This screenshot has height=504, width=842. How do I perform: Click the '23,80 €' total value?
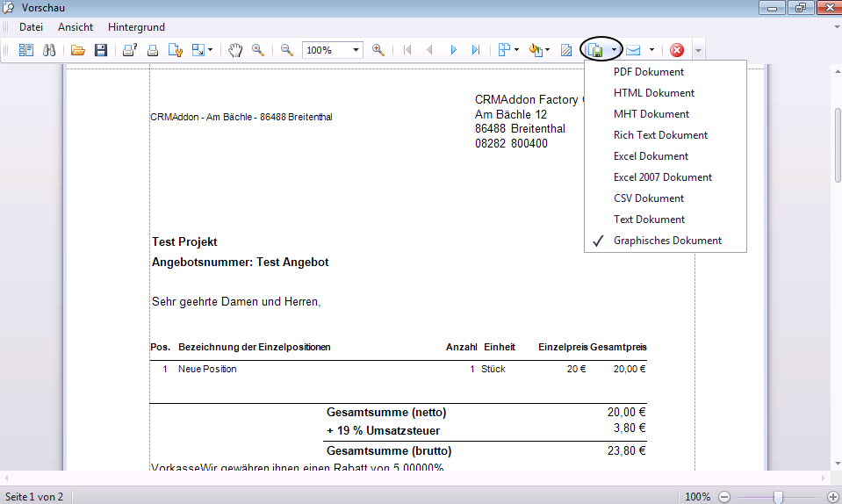coord(626,450)
